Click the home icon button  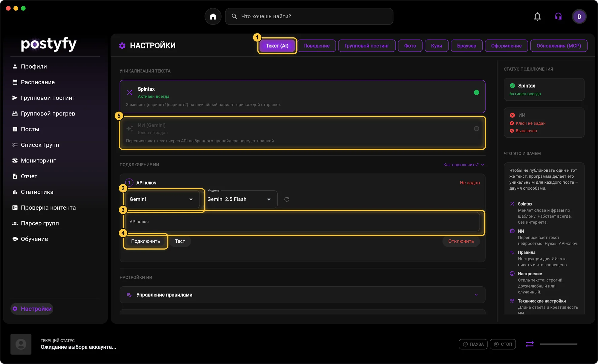(213, 16)
